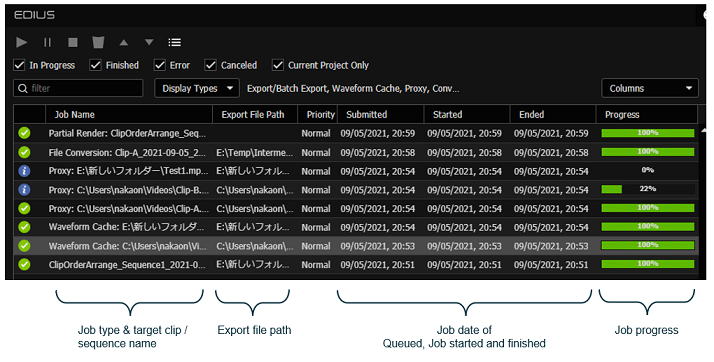The image size is (714, 362).
Task: Open the Columns dropdown
Action: tap(650, 88)
